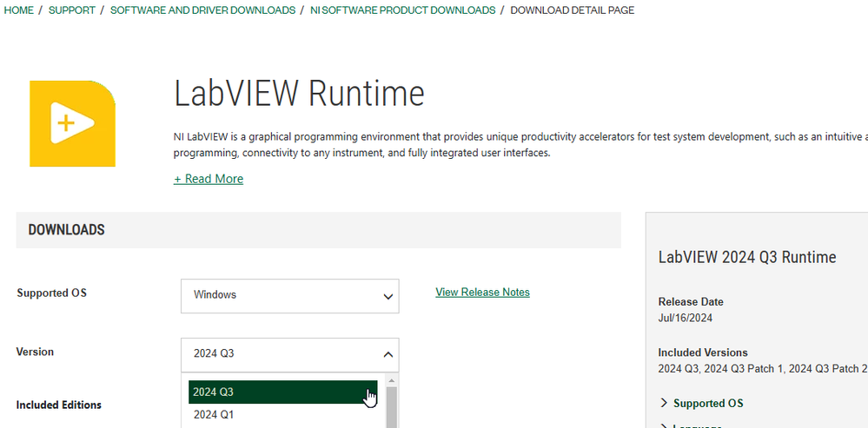Go to HOME in the breadcrumb
This screenshot has width=868, height=428.
pos(19,10)
